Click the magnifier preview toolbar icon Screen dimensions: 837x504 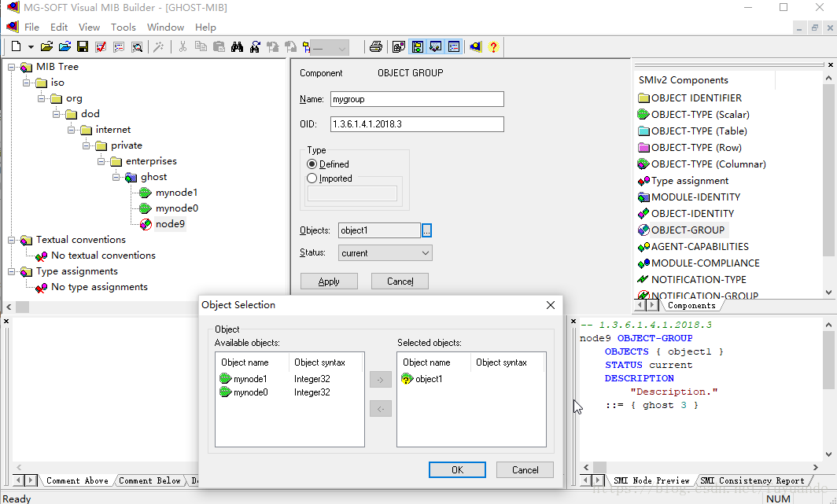click(137, 47)
